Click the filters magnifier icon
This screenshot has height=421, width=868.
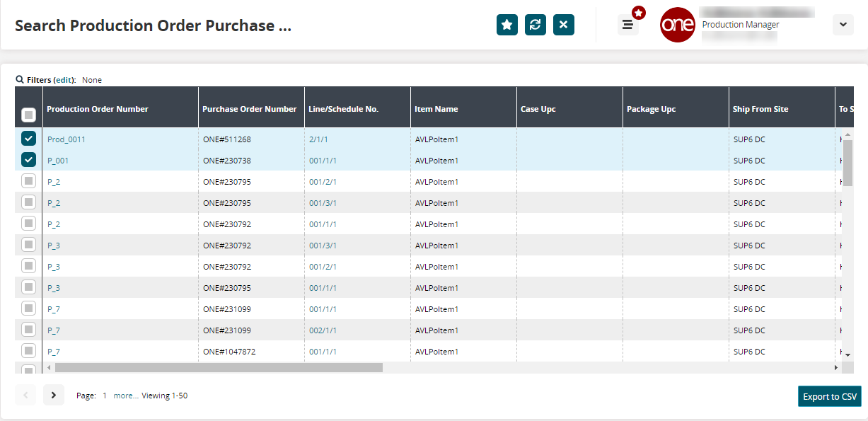click(20, 80)
